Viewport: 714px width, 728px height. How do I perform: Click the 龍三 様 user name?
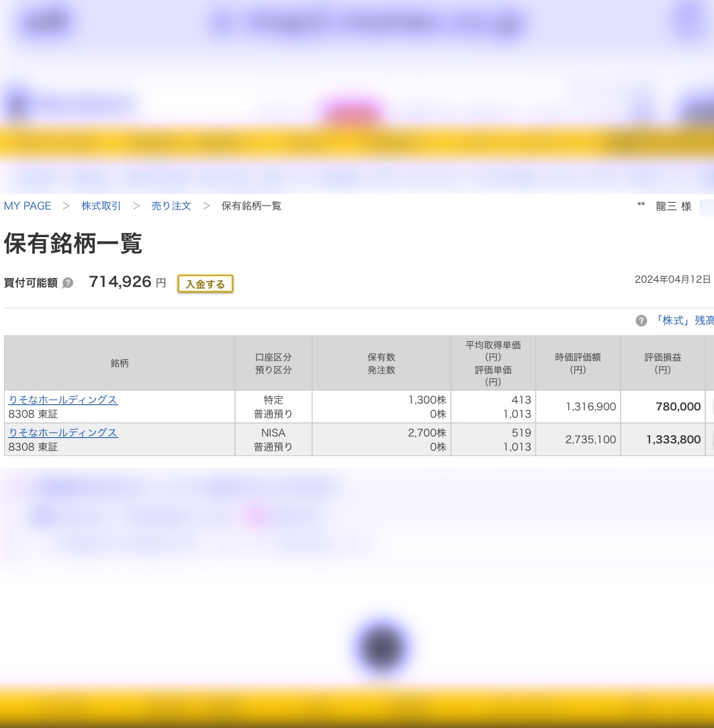(x=674, y=206)
